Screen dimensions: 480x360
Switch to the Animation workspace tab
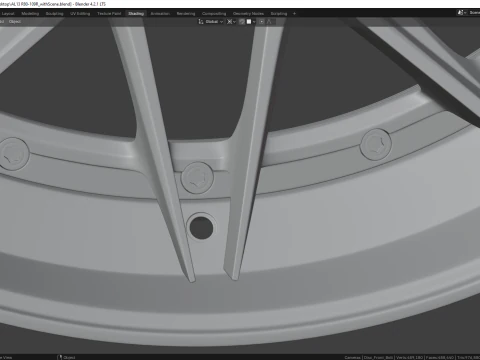point(160,14)
